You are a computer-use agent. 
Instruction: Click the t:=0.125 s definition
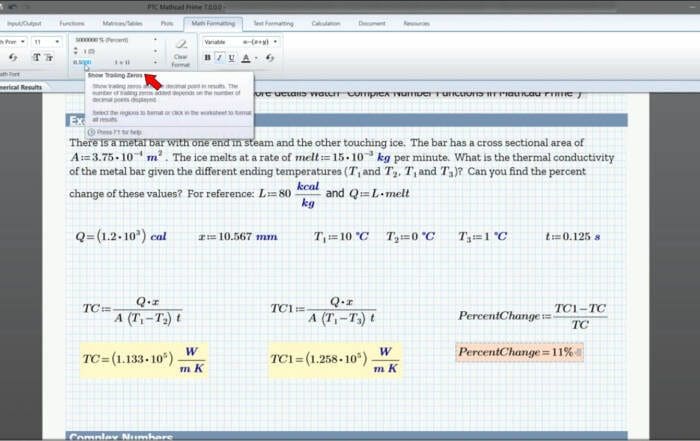pos(573,237)
